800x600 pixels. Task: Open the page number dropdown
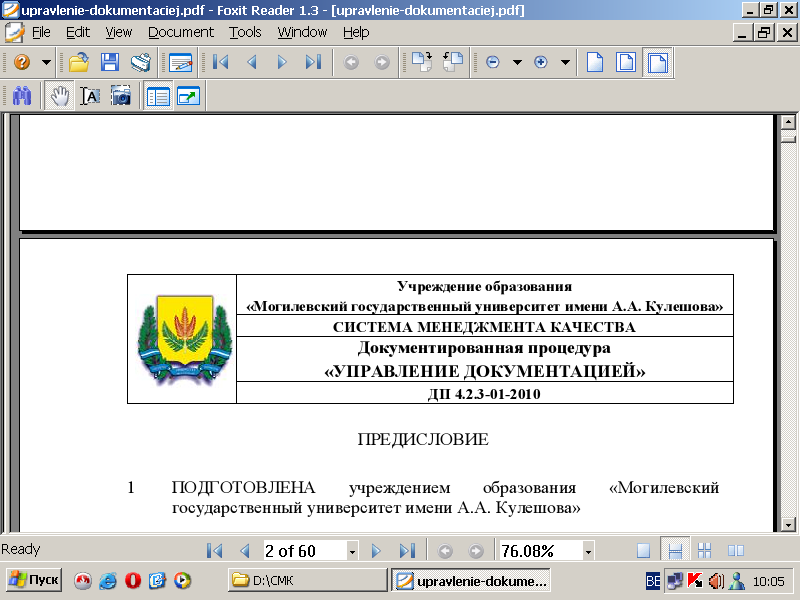tap(352, 551)
